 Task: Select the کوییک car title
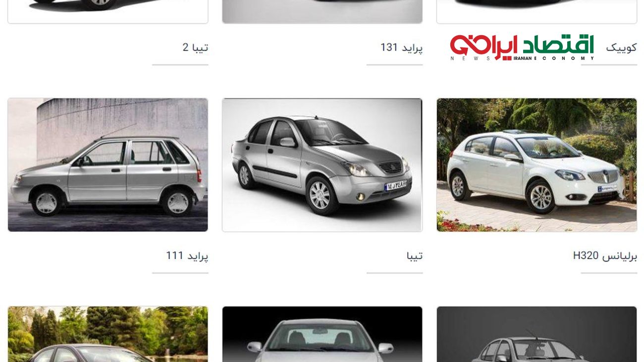621,48
